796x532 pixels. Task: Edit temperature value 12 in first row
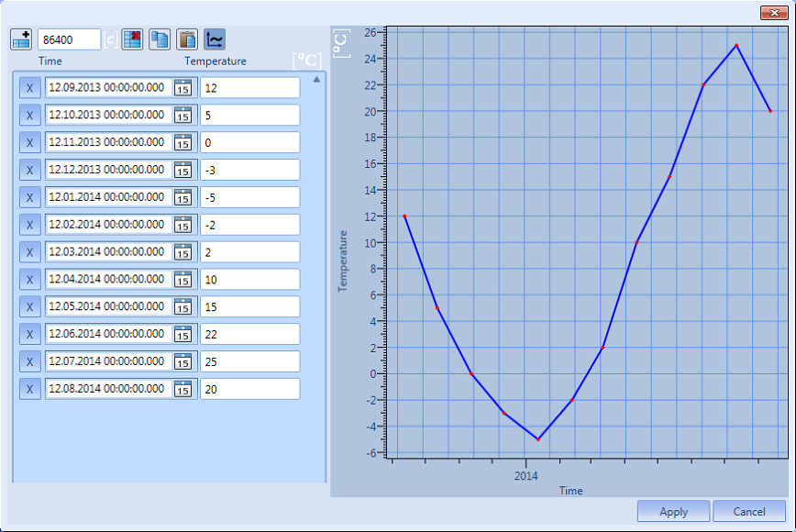(x=249, y=88)
